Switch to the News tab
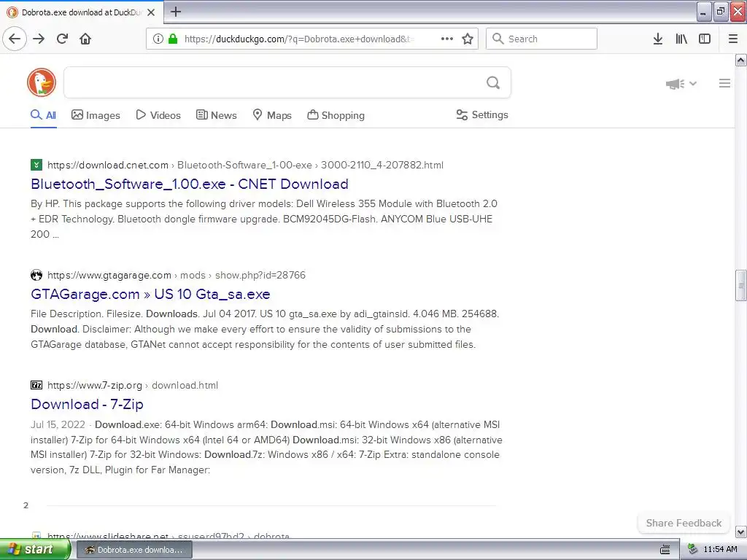The height and width of the screenshot is (560, 747). click(216, 115)
